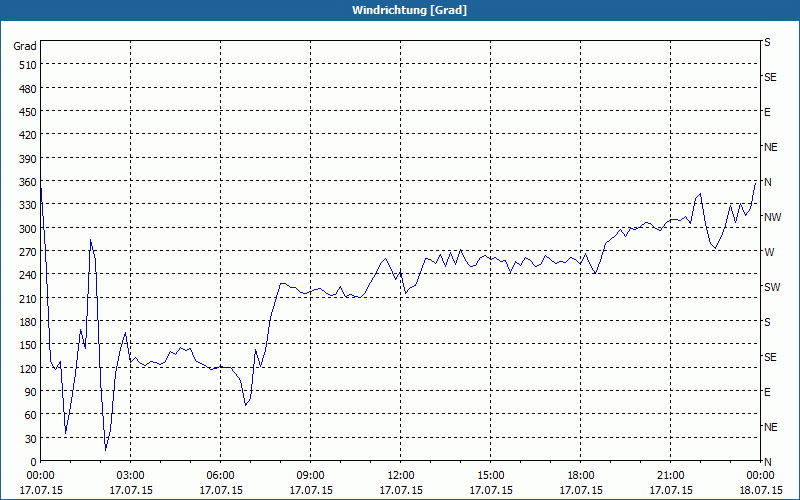Select the W compass label on right axis

click(x=769, y=252)
